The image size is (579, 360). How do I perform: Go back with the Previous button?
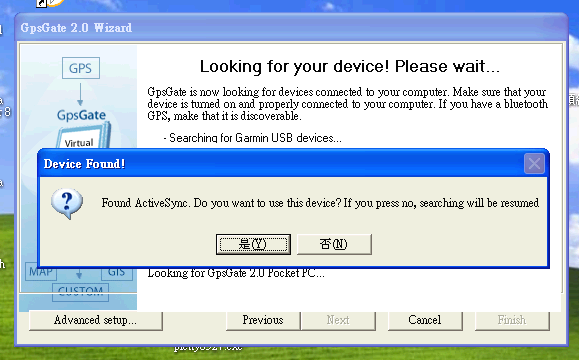tap(263, 320)
